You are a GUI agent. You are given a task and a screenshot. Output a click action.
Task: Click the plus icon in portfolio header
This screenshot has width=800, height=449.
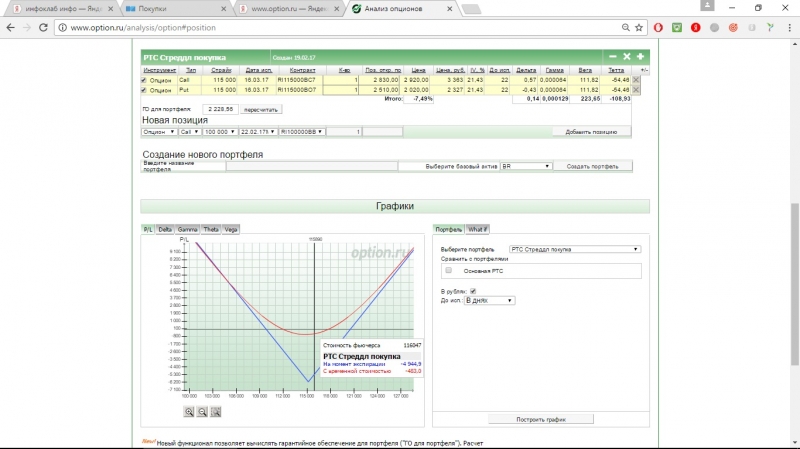(640, 57)
